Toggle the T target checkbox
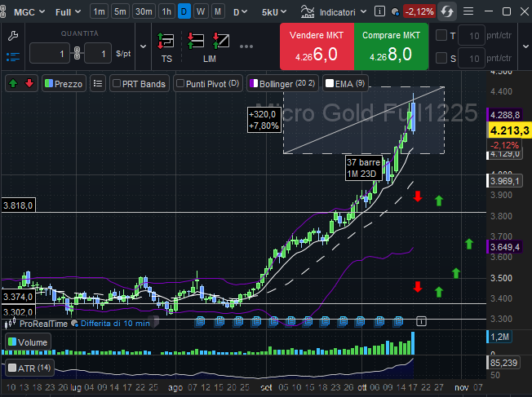This screenshot has width=532, height=397. (441, 35)
